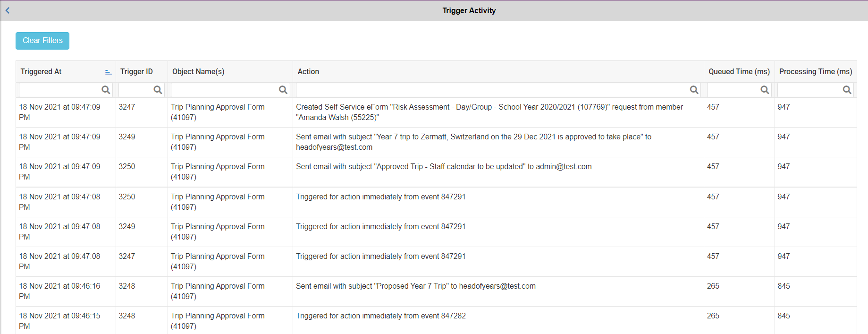
Task: Sort by Trigger ID column header
Action: 136,72
